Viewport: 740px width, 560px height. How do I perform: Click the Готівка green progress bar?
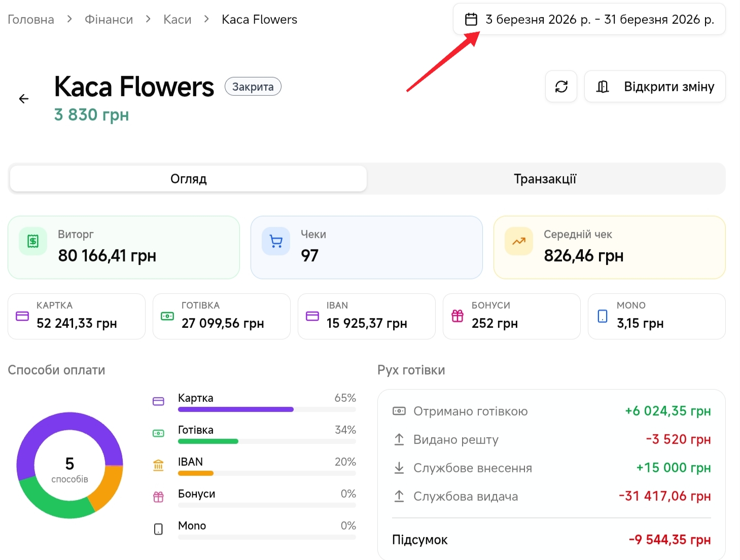coord(208,441)
